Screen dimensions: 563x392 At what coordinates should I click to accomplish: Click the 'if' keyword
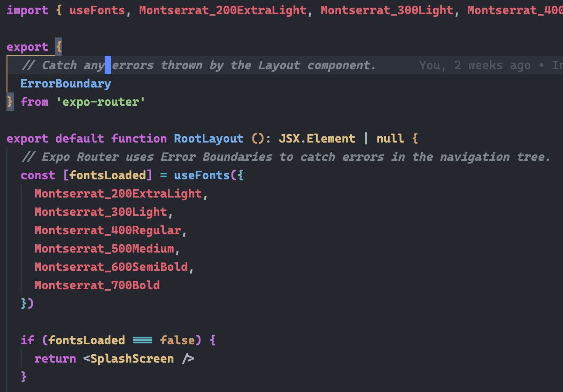(x=28, y=340)
